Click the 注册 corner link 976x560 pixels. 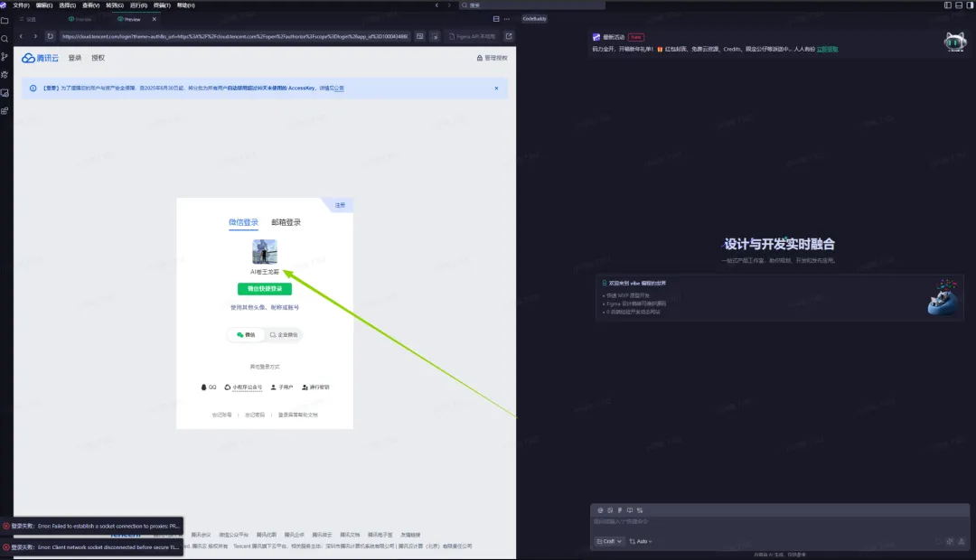[340, 205]
